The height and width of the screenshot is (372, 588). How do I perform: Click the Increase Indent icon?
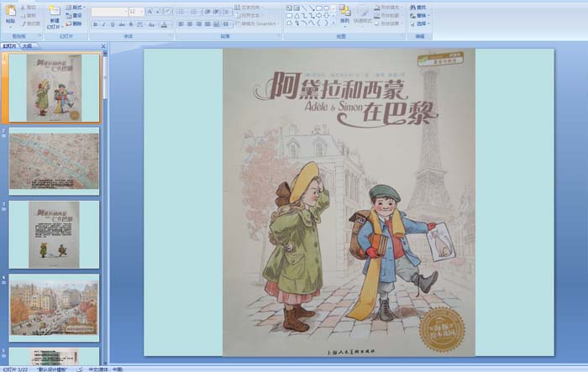click(216, 12)
